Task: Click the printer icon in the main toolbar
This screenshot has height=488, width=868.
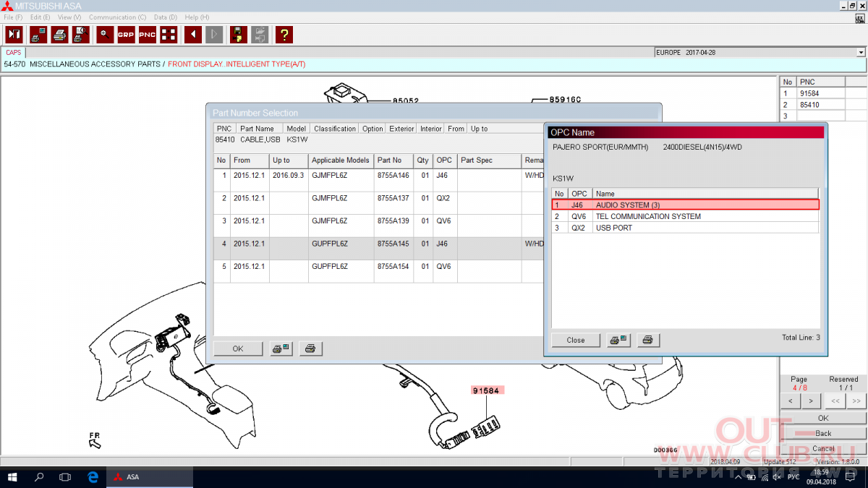Action: point(60,34)
